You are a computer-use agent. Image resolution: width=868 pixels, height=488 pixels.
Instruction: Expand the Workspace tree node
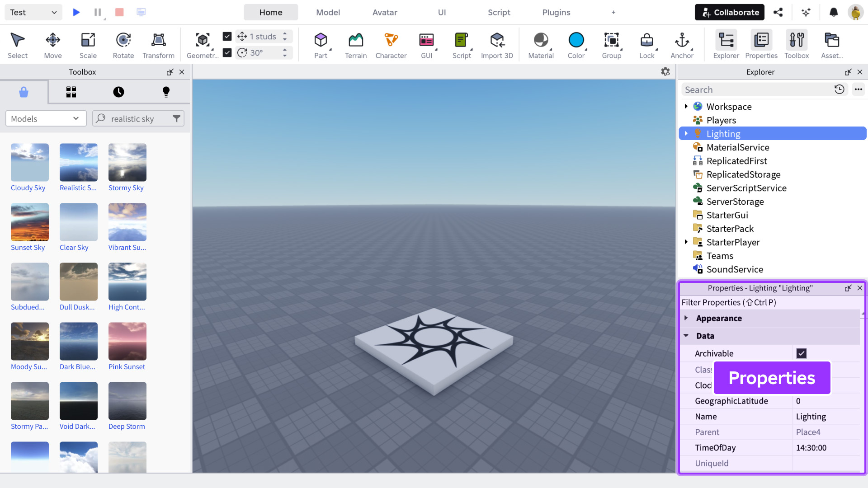coord(686,107)
